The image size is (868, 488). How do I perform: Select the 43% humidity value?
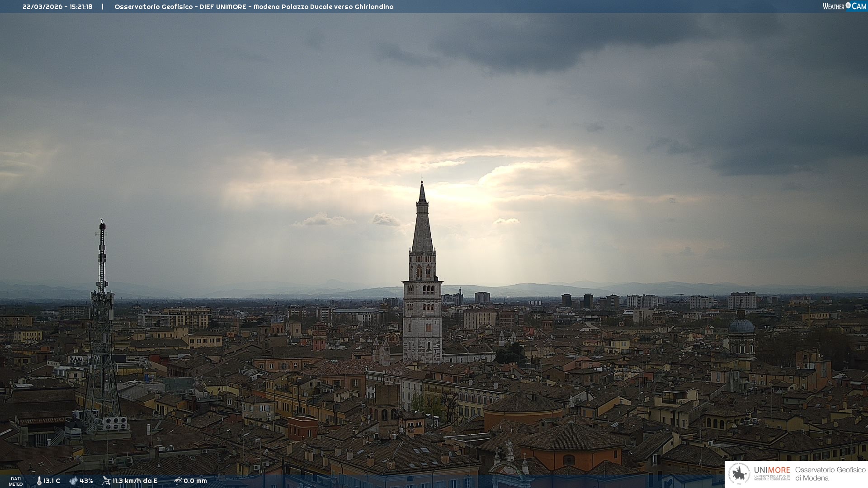(x=86, y=481)
